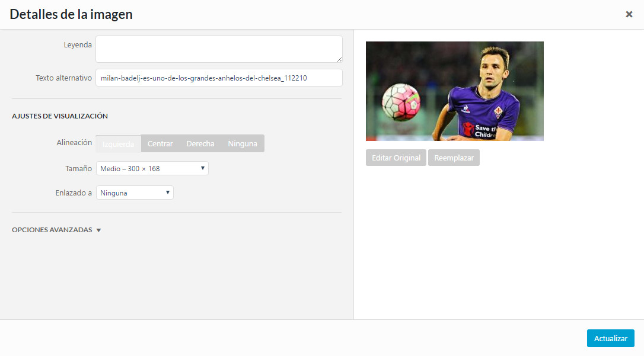Image resolution: width=644 pixels, height=356 pixels.
Task: Click the Editar Original button
Action: [x=396, y=158]
